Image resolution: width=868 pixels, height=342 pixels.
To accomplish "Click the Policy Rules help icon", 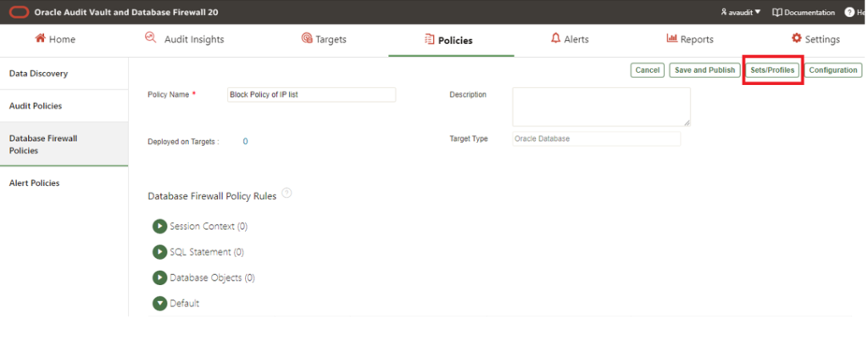I will pos(287,193).
